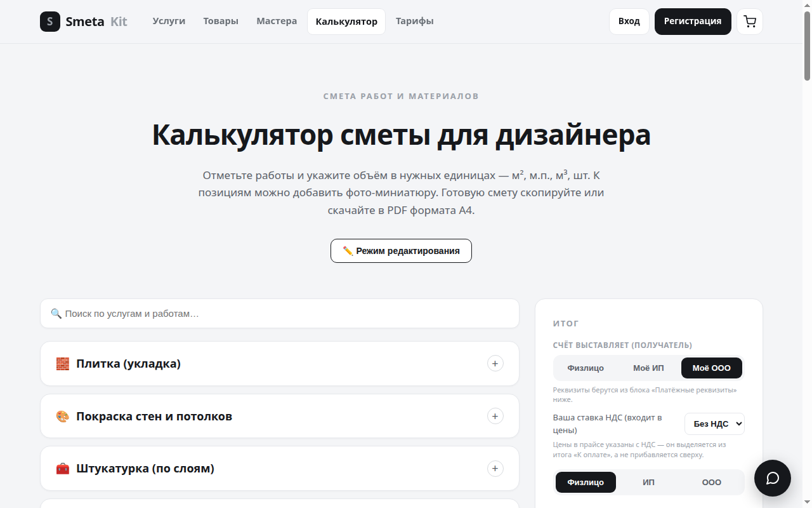Click the toolbox icon beside Штукатурка
The height and width of the screenshot is (508, 812).
pyautogui.click(x=63, y=469)
